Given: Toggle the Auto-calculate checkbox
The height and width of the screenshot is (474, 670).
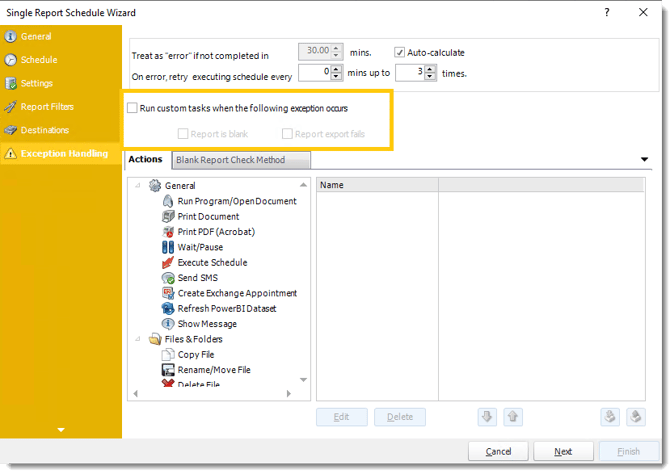Looking at the screenshot, I should tap(399, 53).
